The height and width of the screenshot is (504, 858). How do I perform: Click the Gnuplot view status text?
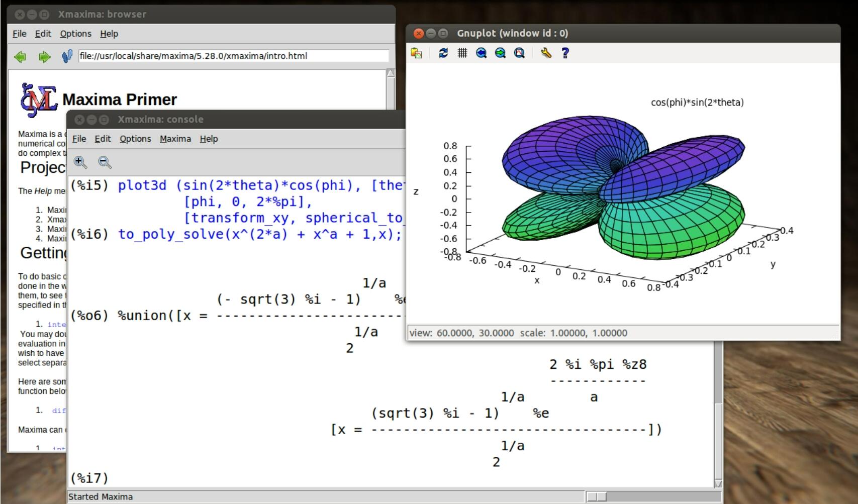point(518,333)
